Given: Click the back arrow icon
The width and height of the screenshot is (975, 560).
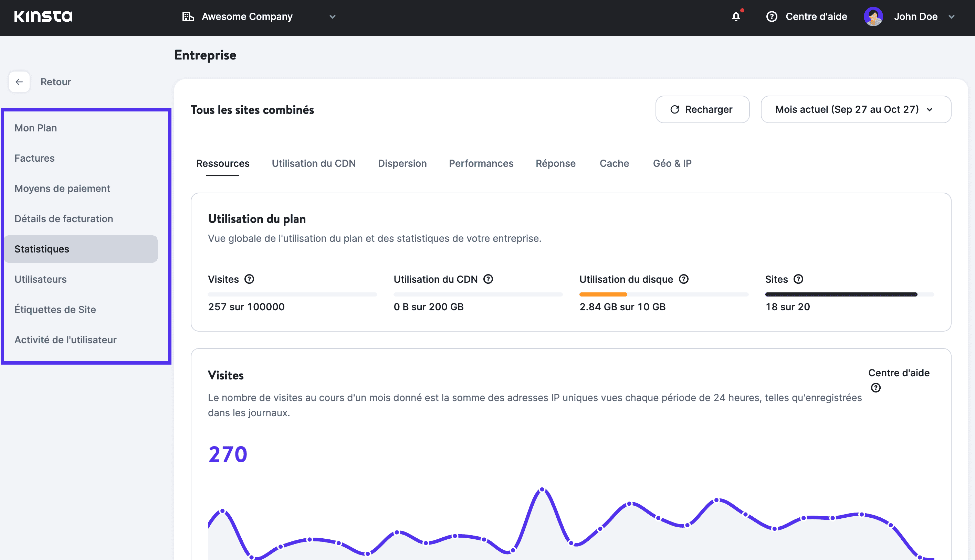Looking at the screenshot, I should [x=19, y=82].
